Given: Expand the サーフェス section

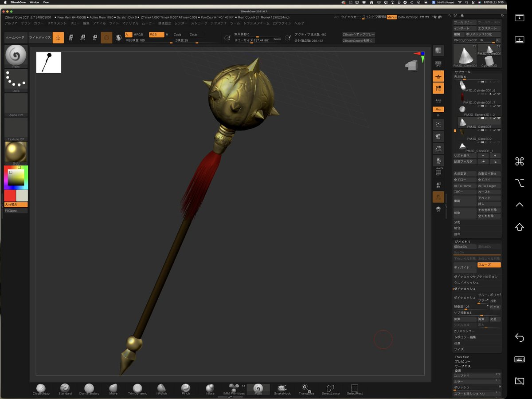Looking at the screenshot, I should (462, 366).
